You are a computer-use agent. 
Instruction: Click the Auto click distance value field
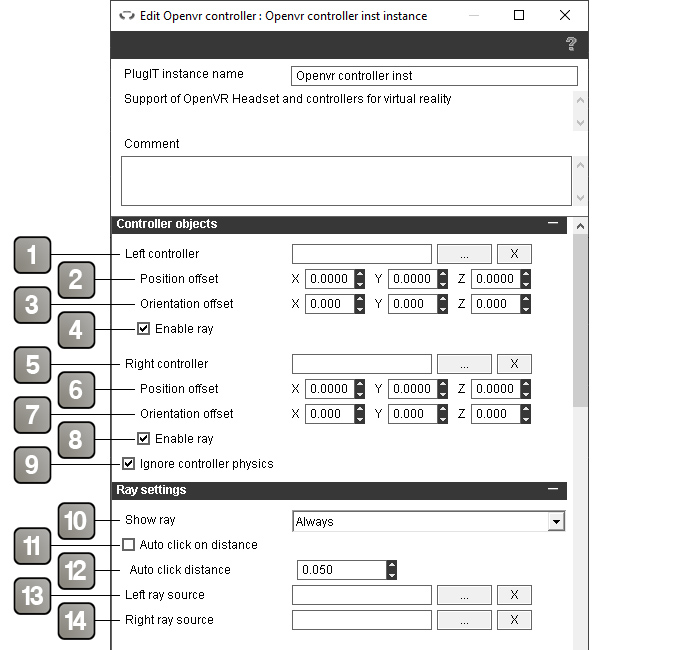click(x=342, y=570)
